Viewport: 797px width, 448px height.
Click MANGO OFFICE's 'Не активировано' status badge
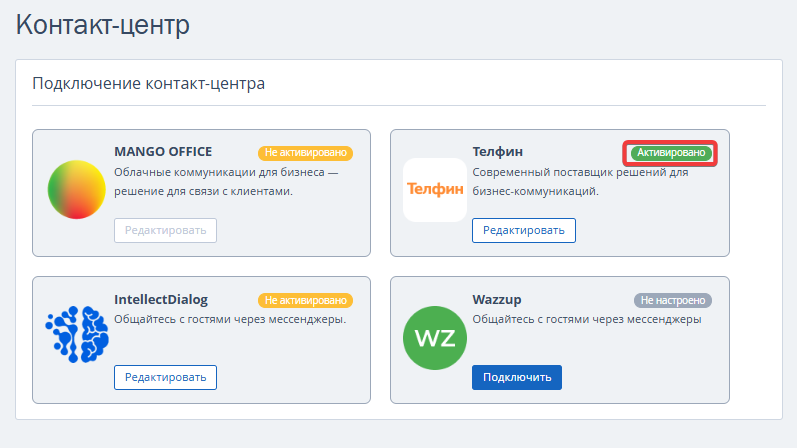(x=306, y=153)
